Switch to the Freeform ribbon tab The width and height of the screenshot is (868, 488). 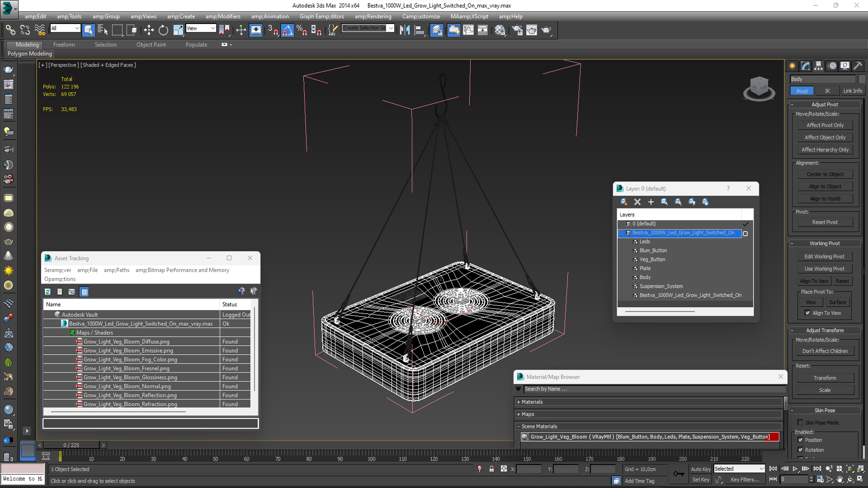pos(64,45)
